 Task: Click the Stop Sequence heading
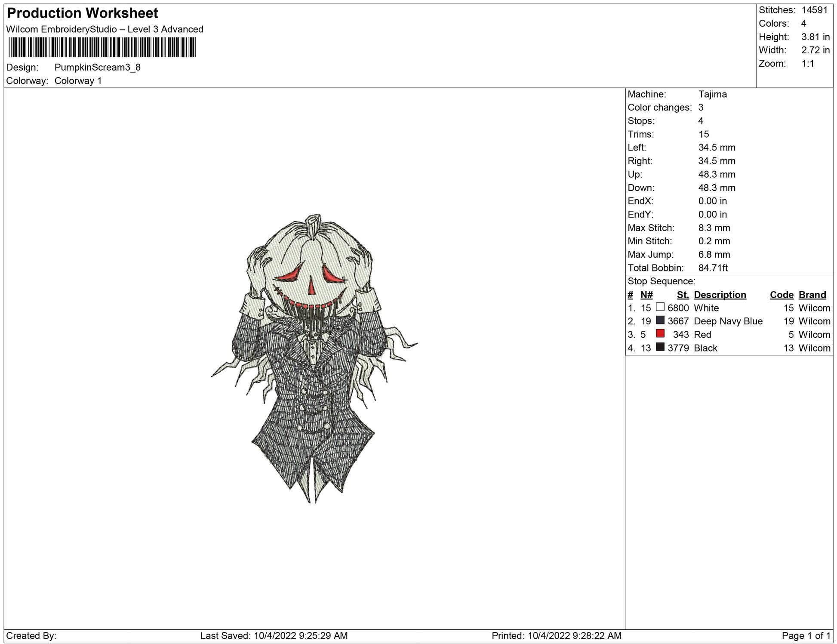[661, 281]
